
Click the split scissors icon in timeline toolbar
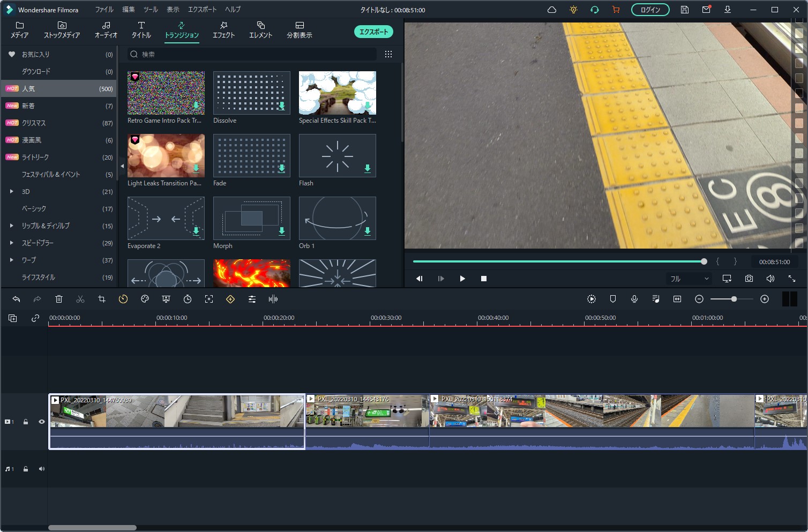click(x=80, y=299)
